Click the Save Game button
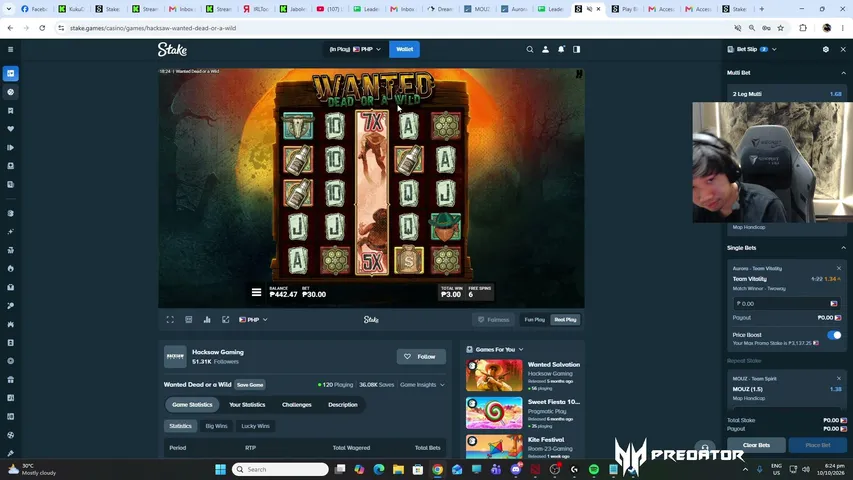The width and height of the screenshot is (853, 480). click(250, 385)
